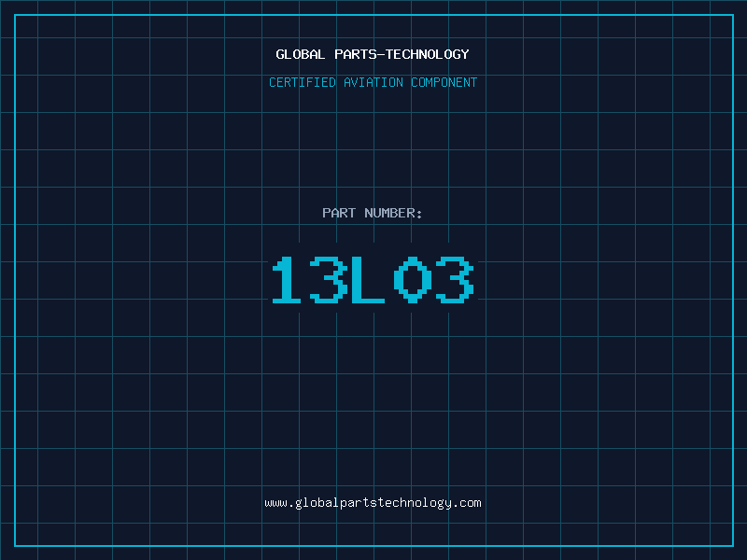
Task: Click the letter L in part number
Action: (367, 280)
